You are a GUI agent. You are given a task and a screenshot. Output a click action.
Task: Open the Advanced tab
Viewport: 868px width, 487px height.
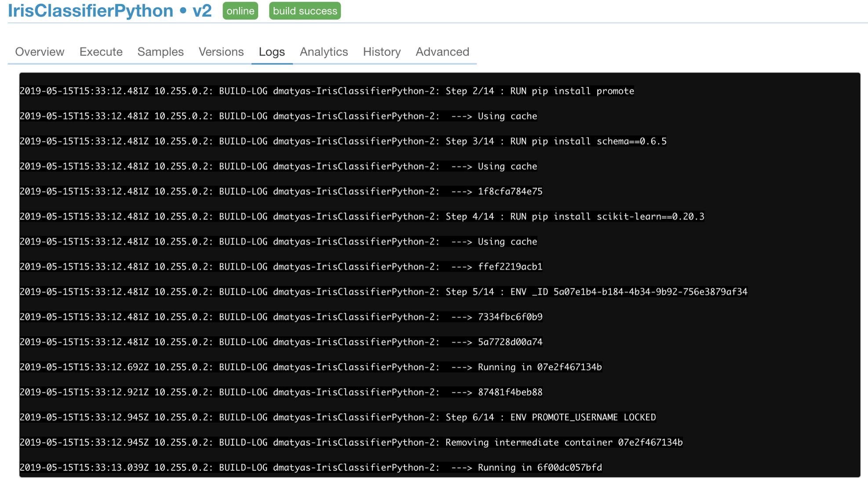442,52
